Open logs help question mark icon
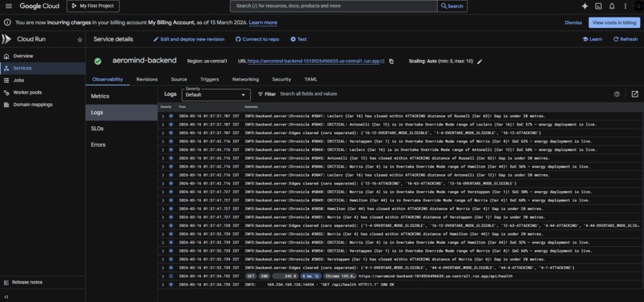The image size is (644, 302). coord(617,94)
